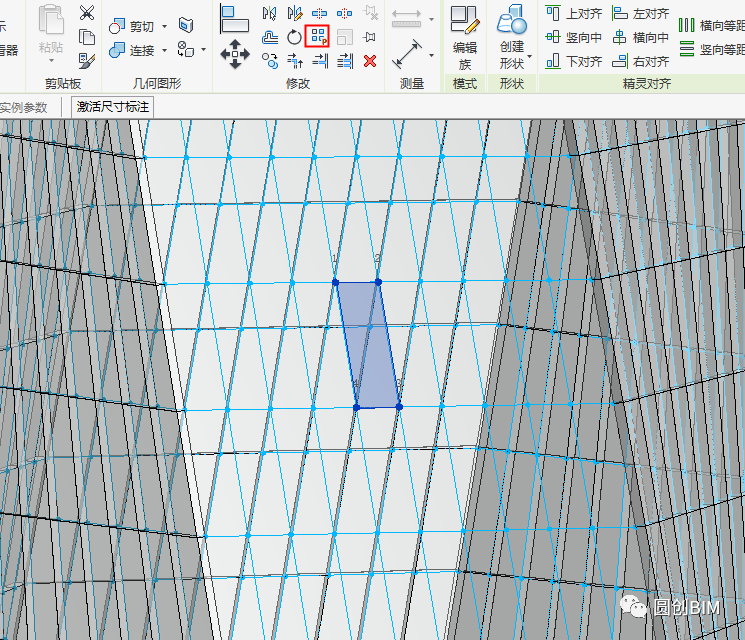745x640 pixels.
Task: Expand the dimension tool dropdown arrow
Action: click(431, 19)
